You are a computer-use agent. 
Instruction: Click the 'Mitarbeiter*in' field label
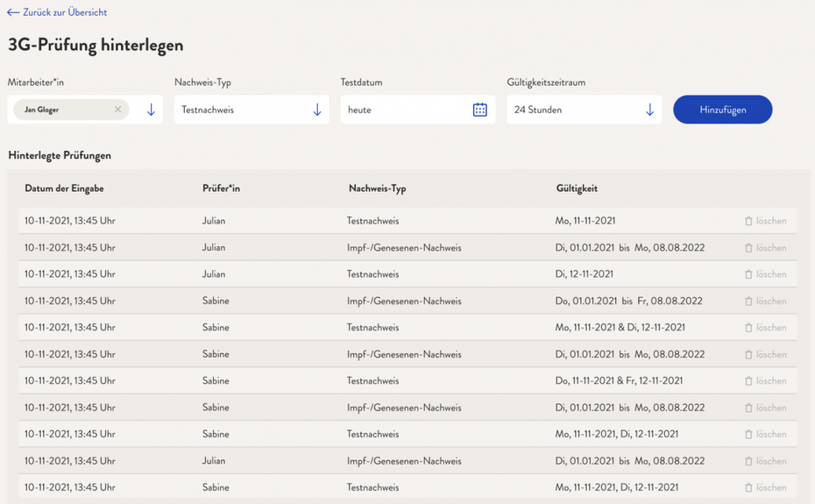(36, 82)
